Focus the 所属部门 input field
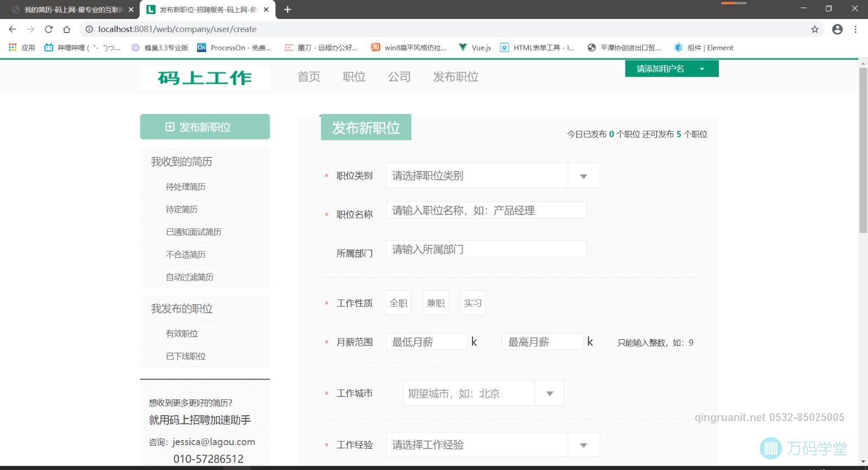 click(x=486, y=249)
